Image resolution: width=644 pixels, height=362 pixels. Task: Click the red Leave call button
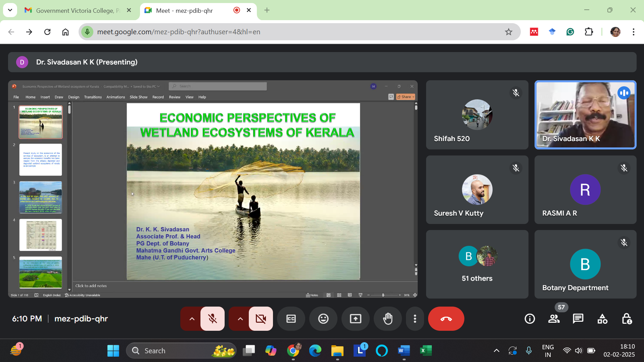(446, 319)
